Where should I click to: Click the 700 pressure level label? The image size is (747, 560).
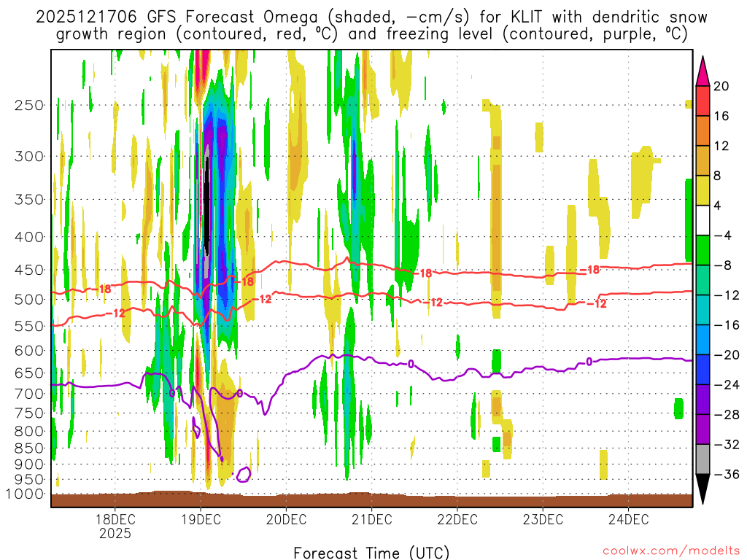click(29, 394)
